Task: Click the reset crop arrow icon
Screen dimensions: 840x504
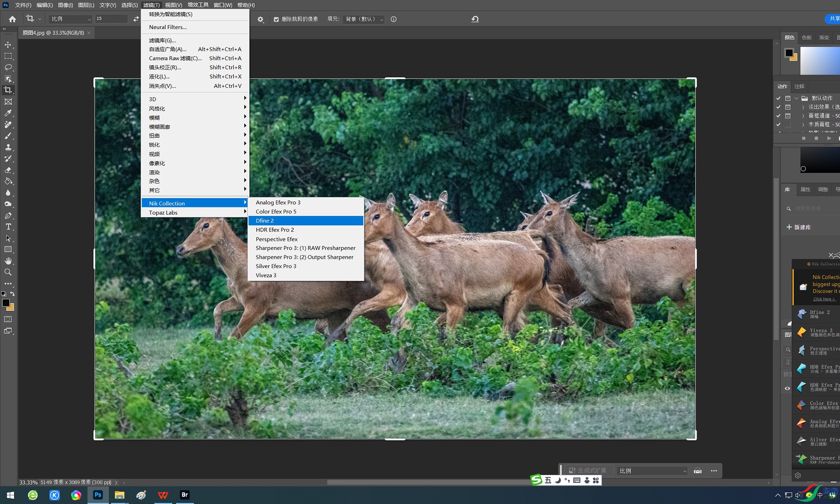Action: tap(475, 19)
